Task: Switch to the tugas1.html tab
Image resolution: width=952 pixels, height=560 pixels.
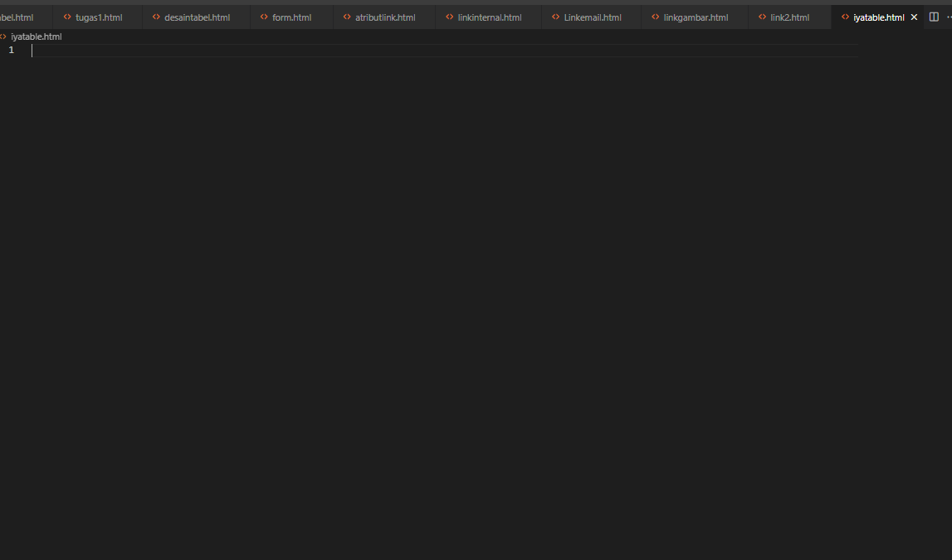Action: point(96,16)
